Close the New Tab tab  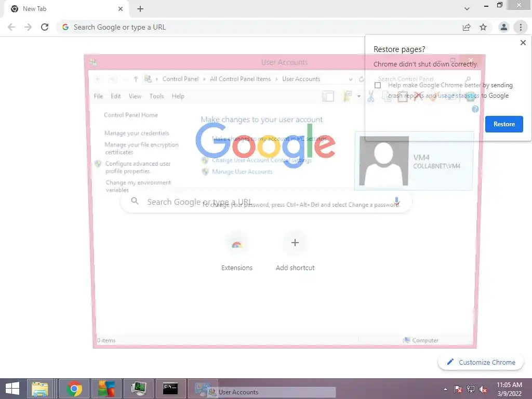tap(121, 9)
